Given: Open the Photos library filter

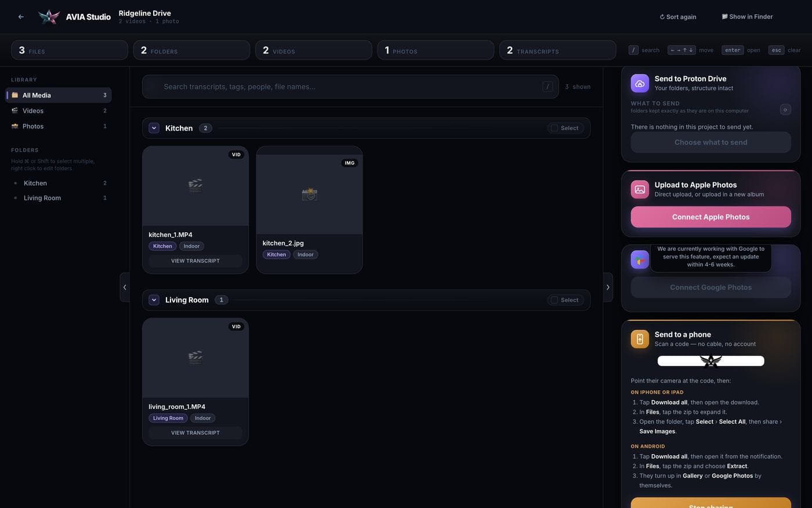Looking at the screenshot, I should pos(59,126).
